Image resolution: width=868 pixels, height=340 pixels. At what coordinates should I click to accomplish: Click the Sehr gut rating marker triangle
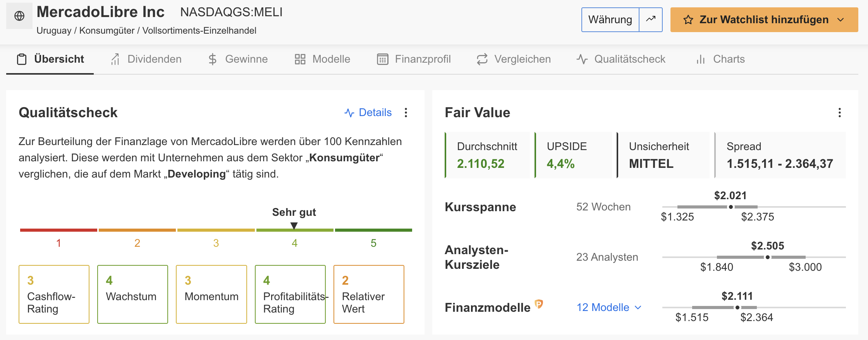click(x=294, y=226)
